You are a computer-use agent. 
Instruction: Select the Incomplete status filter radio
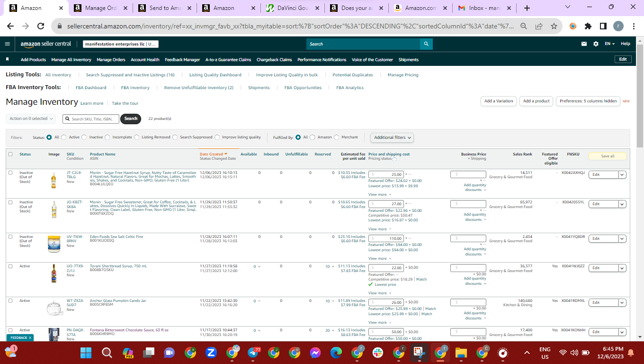(107, 137)
